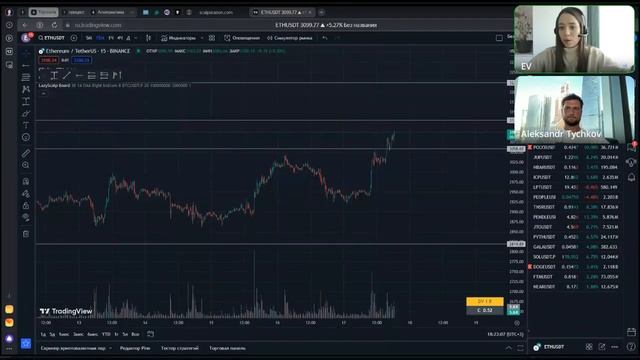
Task: Select NEARUSDT row in watchlist
Action: tap(576, 287)
